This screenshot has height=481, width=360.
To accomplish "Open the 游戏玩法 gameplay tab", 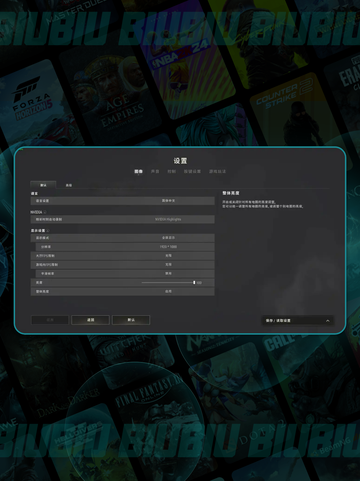I will pyautogui.click(x=217, y=171).
